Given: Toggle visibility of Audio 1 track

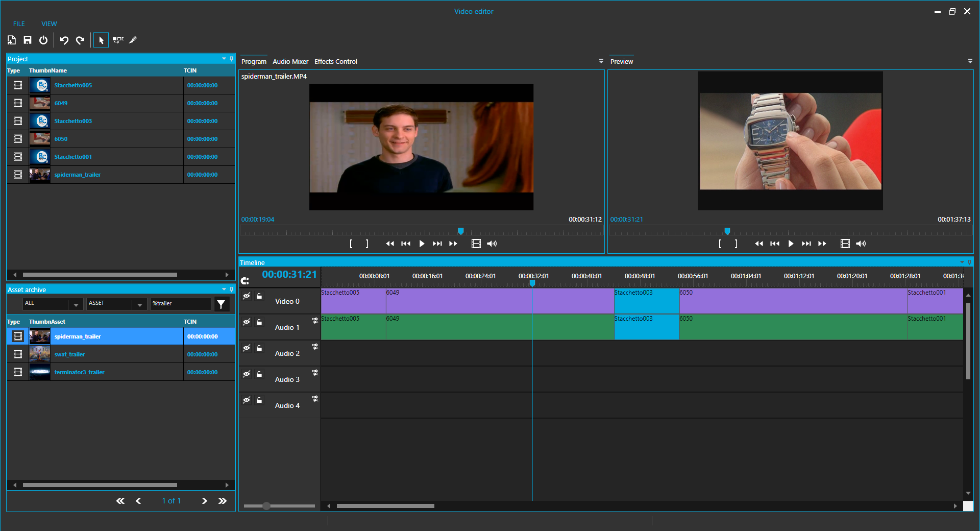Looking at the screenshot, I should pos(247,322).
